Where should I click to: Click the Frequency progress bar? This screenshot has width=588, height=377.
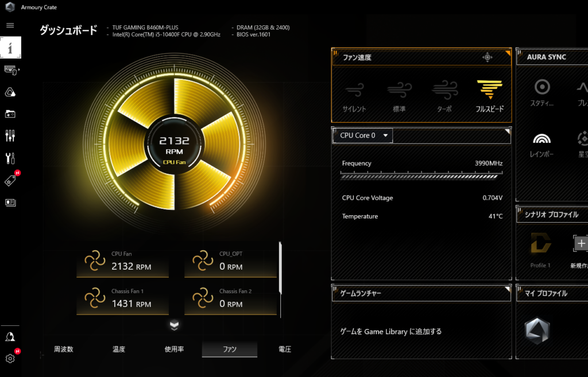[x=421, y=175]
